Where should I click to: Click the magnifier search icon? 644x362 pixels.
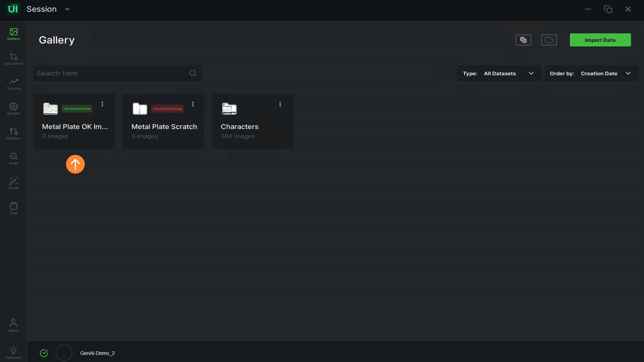click(x=193, y=73)
